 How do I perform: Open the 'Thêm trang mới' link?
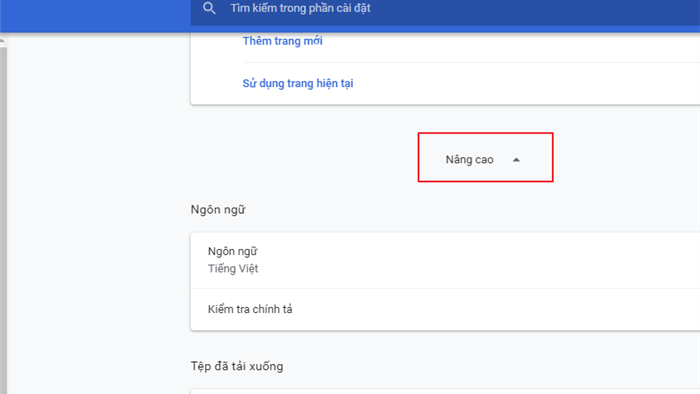coord(282,41)
